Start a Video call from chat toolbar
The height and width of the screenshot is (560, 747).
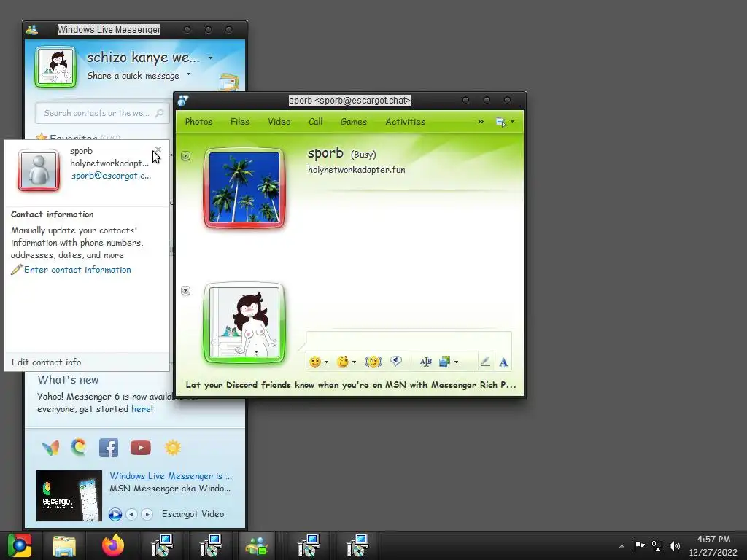(x=279, y=122)
